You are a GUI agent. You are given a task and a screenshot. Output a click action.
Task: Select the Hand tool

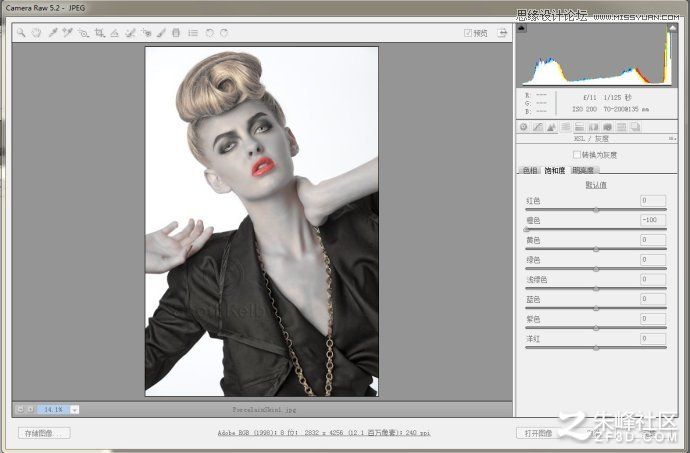point(36,33)
